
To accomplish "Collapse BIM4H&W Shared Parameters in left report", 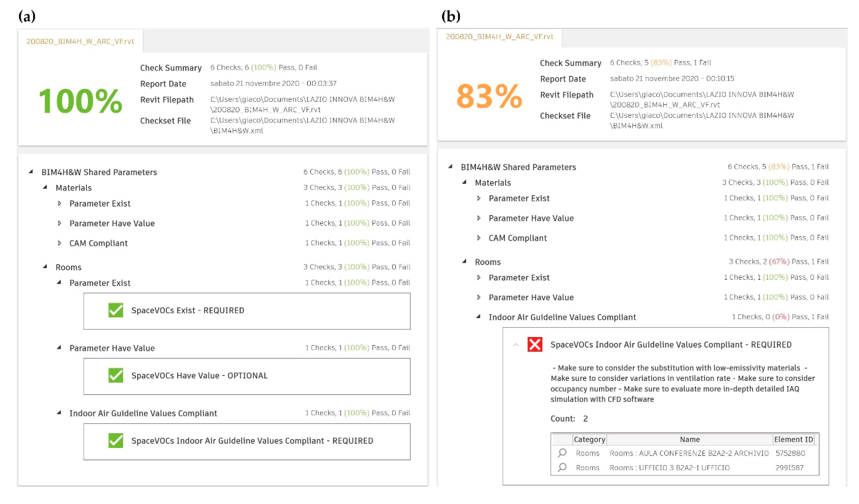I will [31, 172].
